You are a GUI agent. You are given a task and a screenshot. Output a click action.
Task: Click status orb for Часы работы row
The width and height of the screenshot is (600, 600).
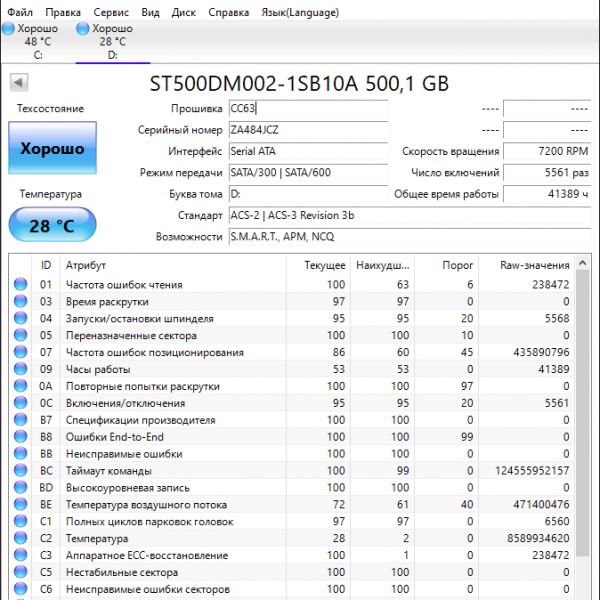(x=20, y=369)
